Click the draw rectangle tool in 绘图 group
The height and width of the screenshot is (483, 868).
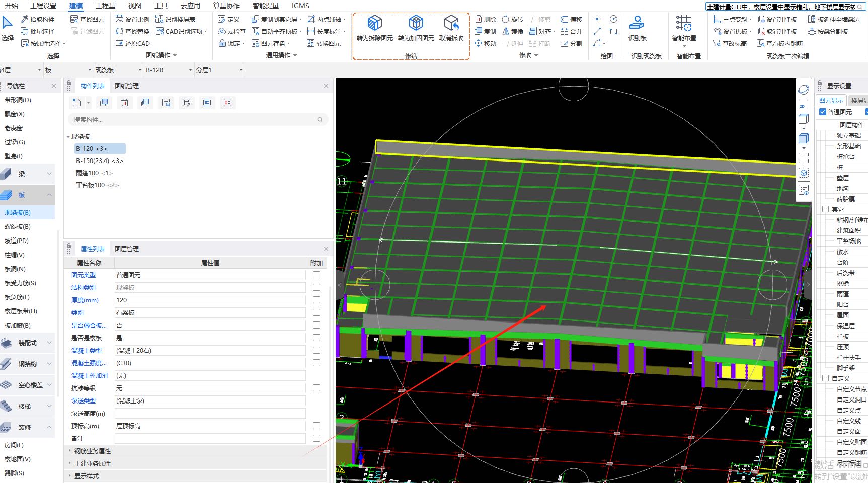coord(613,31)
